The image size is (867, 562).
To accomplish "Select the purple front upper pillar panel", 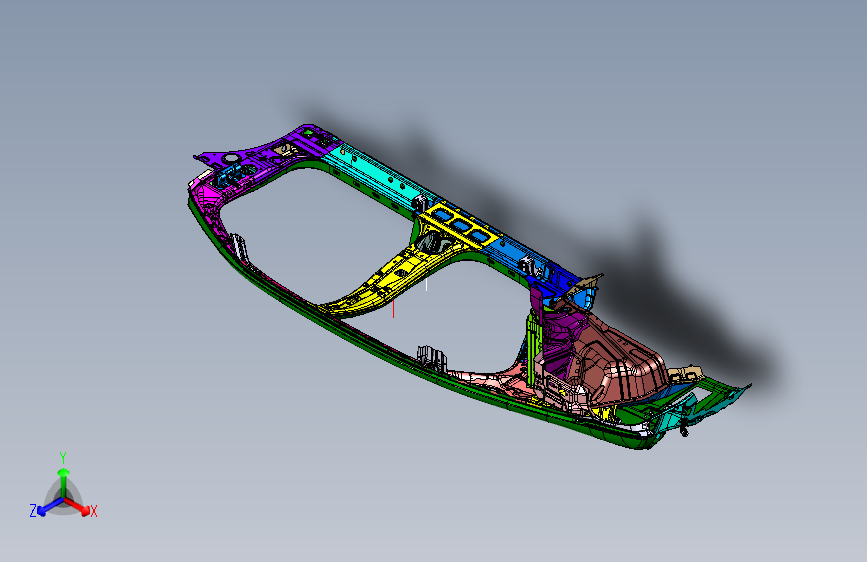I will (265, 152).
